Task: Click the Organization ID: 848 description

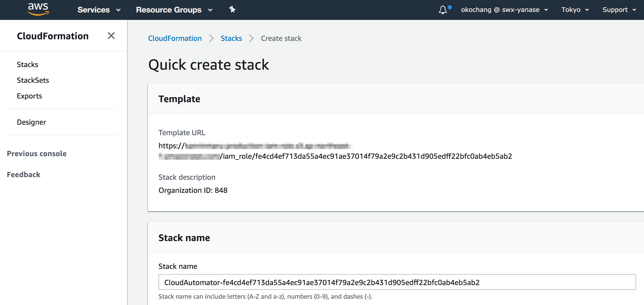Action: pyautogui.click(x=193, y=190)
